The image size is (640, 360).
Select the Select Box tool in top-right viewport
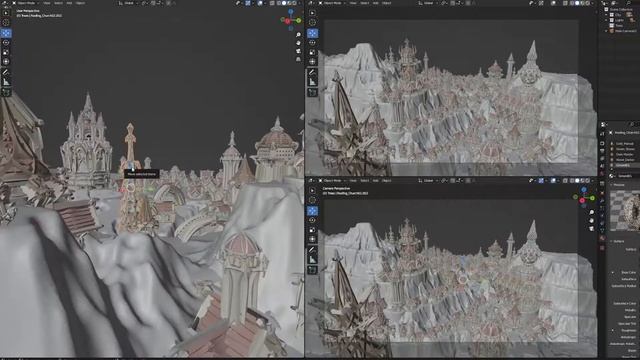point(312,13)
